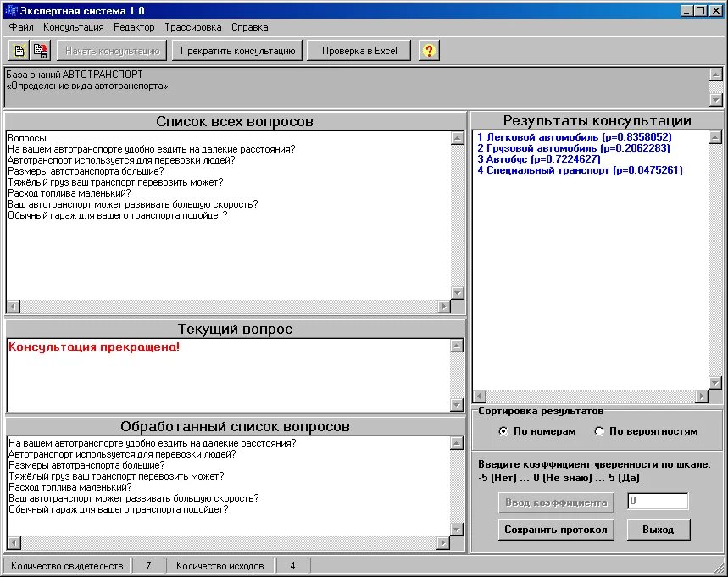Click 'Обычный гараж для вашего транспорта подойдет?' in processed list
Screen dimensions: 728x577
click(119, 510)
